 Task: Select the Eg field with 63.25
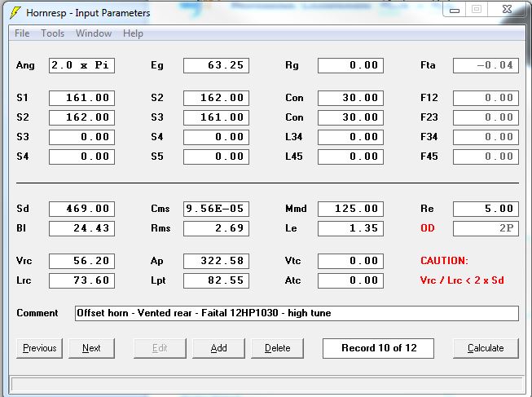[216, 65]
